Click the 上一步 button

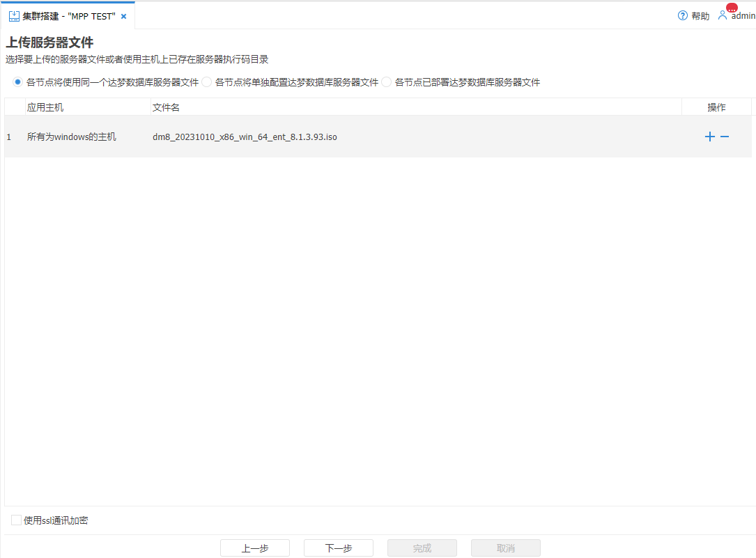click(254, 548)
